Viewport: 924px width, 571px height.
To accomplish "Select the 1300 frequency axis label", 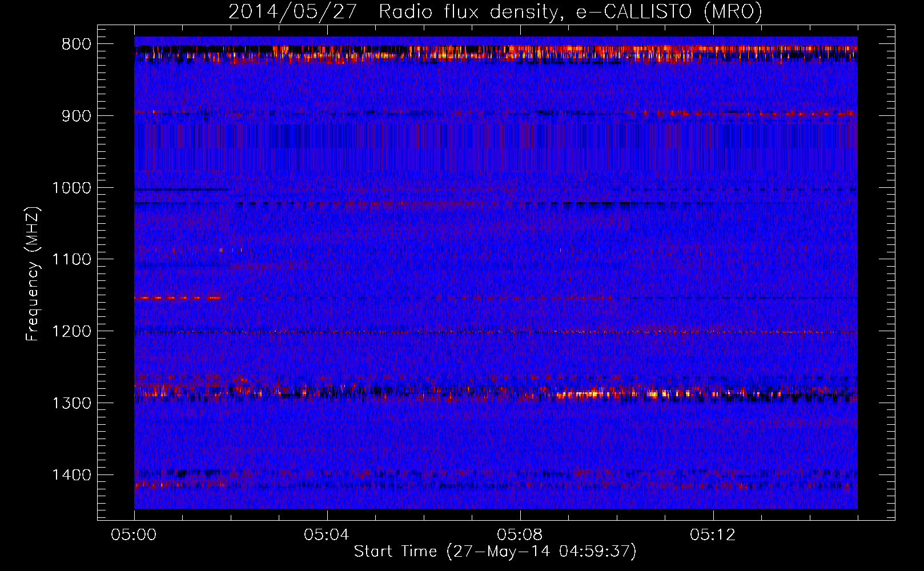I will 71,403.
